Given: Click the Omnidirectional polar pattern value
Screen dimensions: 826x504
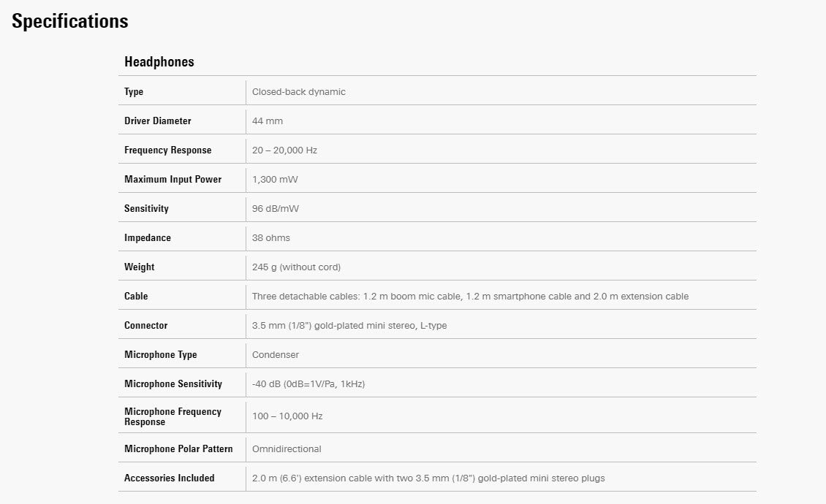Looking at the screenshot, I should tap(287, 449).
